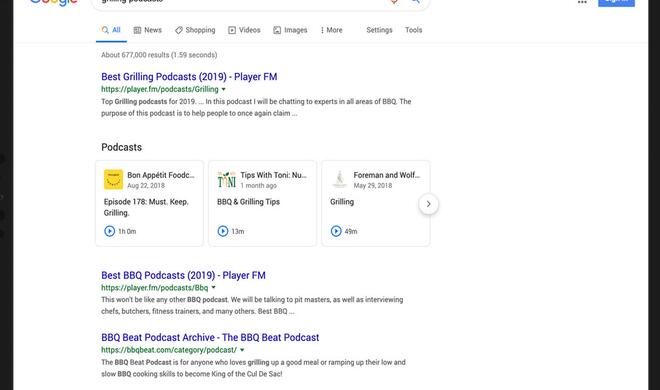Play Foreman and Wolf Grilling podcast
Image resolution: width=660 pixels, height=390 pixels.
click(x=336, y=231)
